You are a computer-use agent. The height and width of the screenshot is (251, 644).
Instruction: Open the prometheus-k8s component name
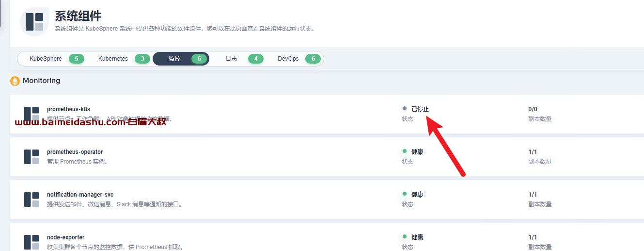[x=68, y=109]
